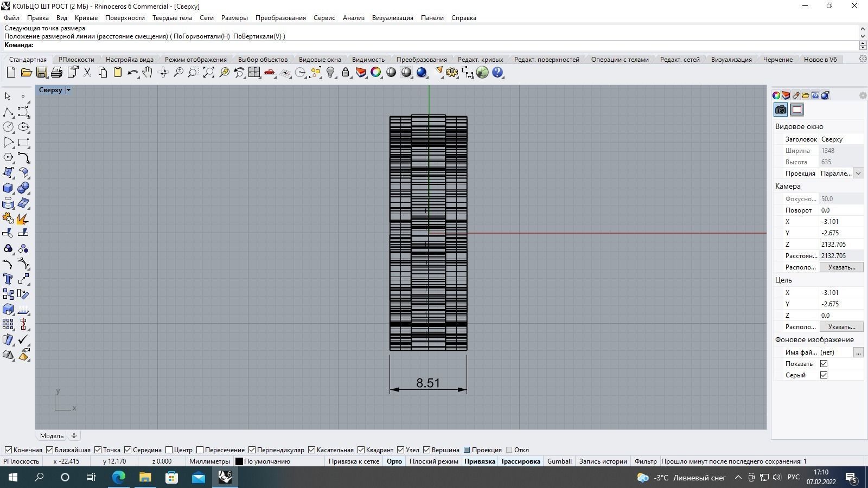This screenshot has width=868, height=488.
Task: Open Microsoft Edge from the taskbar
Action: coord(119,478)
